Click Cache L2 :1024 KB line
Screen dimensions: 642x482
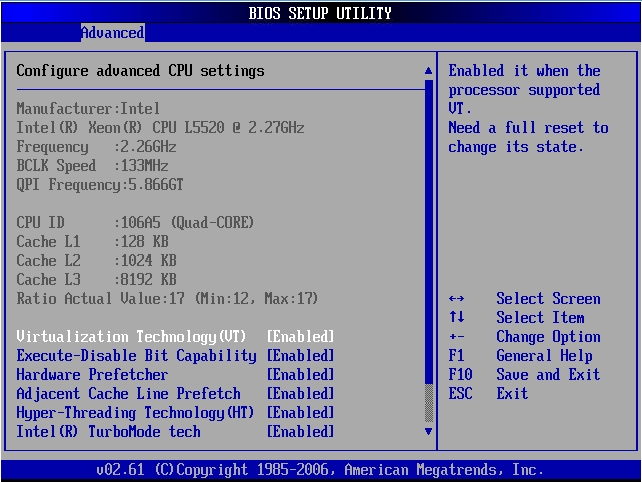[x=96, y=260]
